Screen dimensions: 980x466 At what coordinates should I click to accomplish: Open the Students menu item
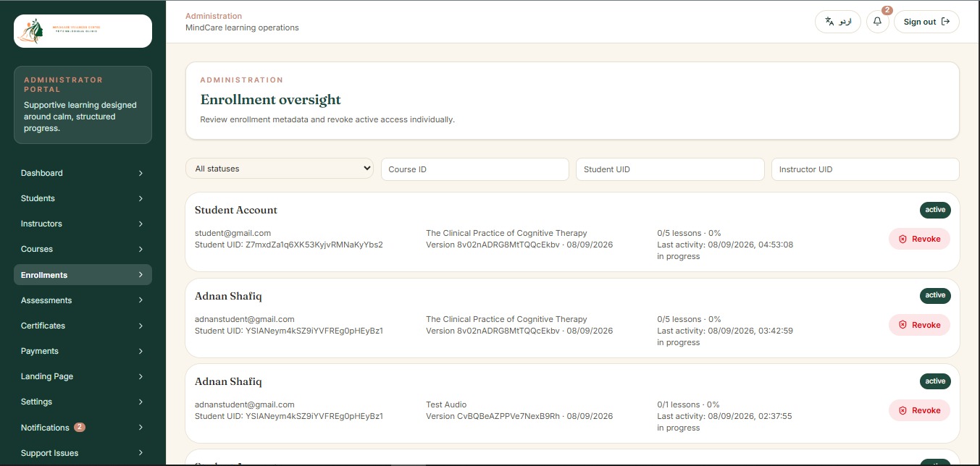pyautogui.click(x=83, y=198)
